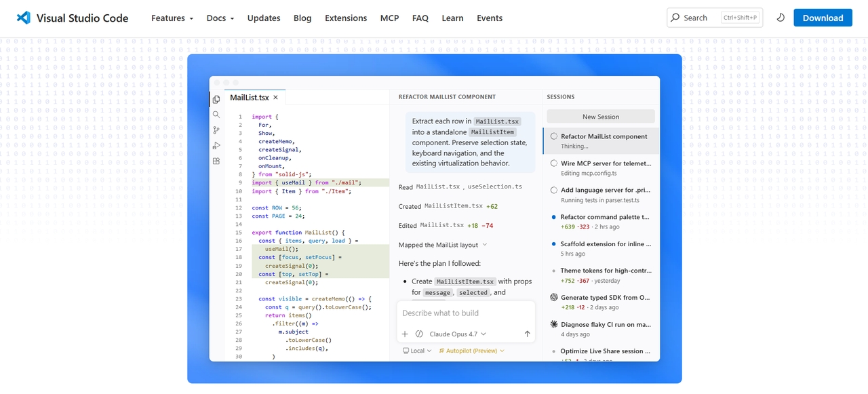
Task: Open the Explorer files icon in activity bar
Action: pos(216,100)
